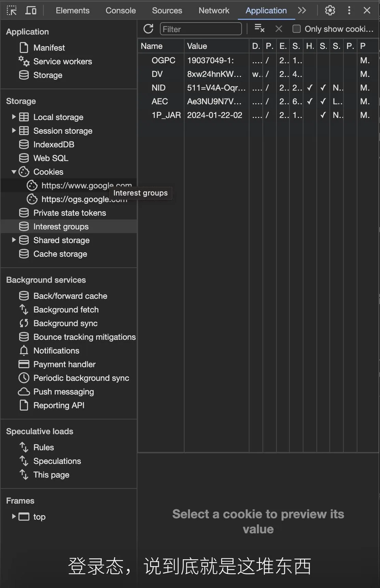This screenshot has width=380, height=588.
Task: Click the inspect element picker icon
Action: tap(12, 11)
